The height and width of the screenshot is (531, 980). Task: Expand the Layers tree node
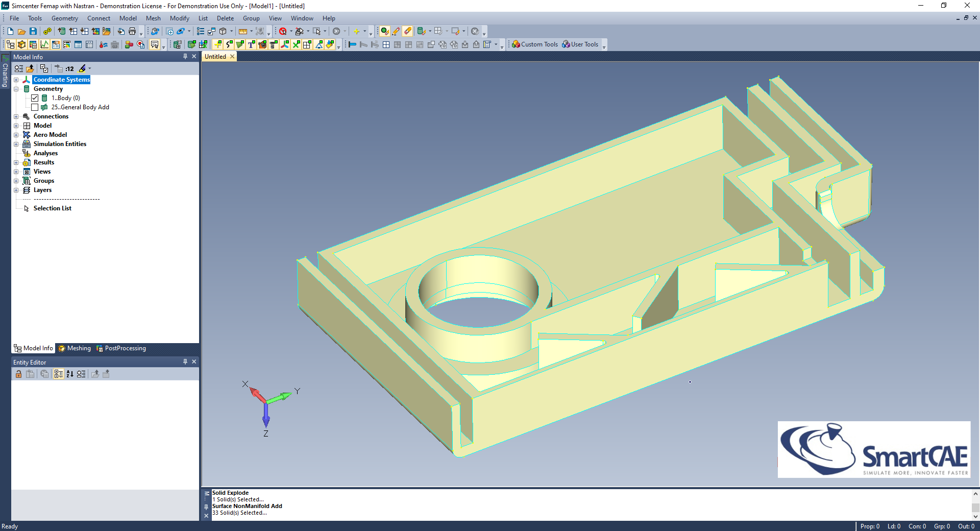16,190
